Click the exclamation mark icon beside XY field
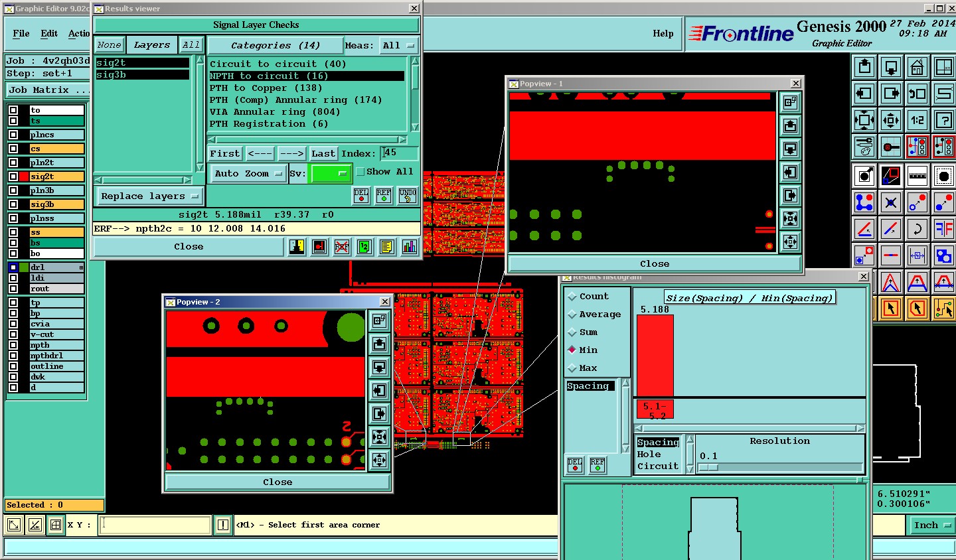The height and width of the screenshot is (560, 956). point(223,525)
